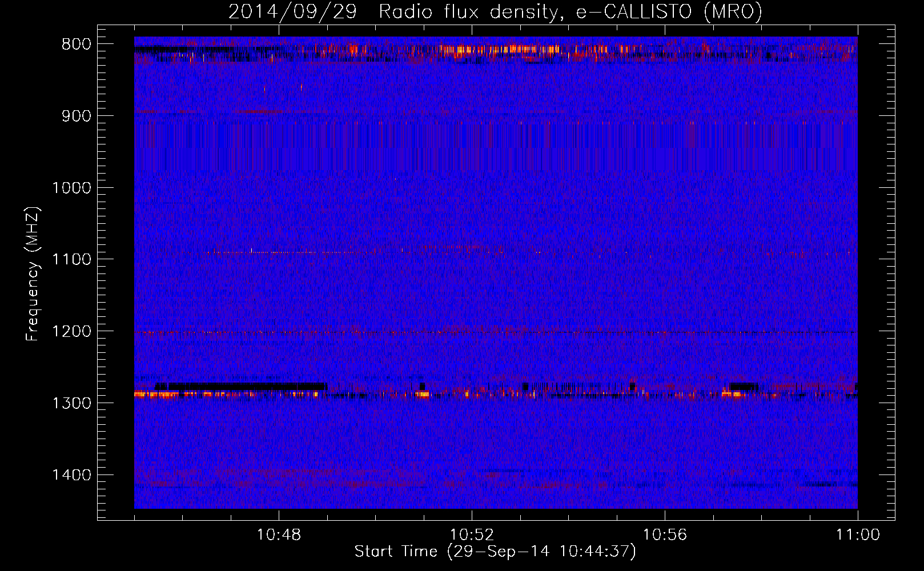The height and width of the screenshot is (571, 924).
Task: Click the 10:52 time tick label
Action: 472,535
